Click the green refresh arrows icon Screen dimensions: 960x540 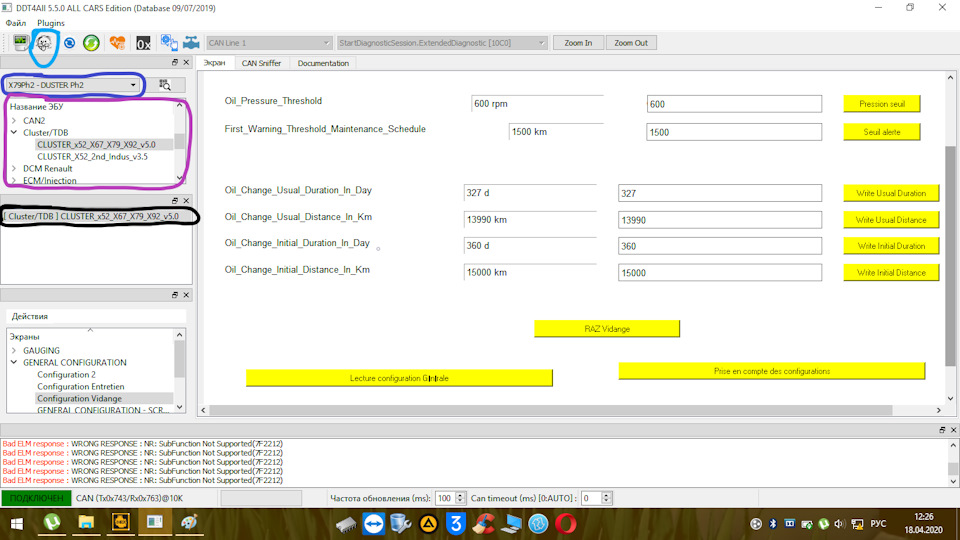point(91,43)
